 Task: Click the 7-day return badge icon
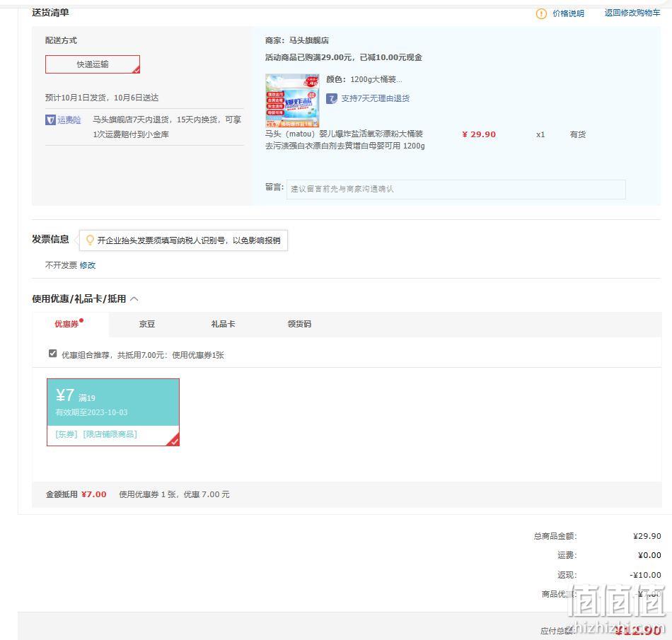pyautogui.click(x=332, y=98)
